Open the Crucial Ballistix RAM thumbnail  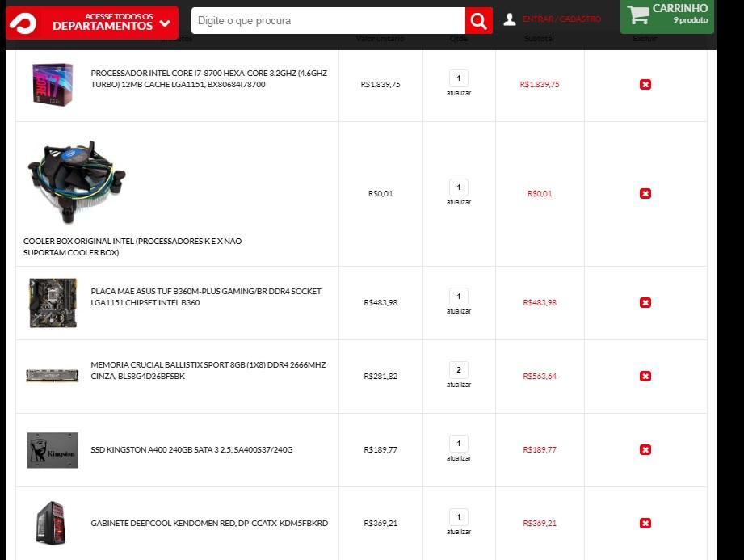53,376
